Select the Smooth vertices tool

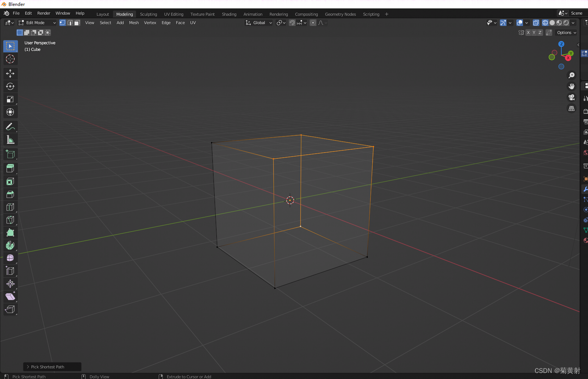(x=10, y=258)
